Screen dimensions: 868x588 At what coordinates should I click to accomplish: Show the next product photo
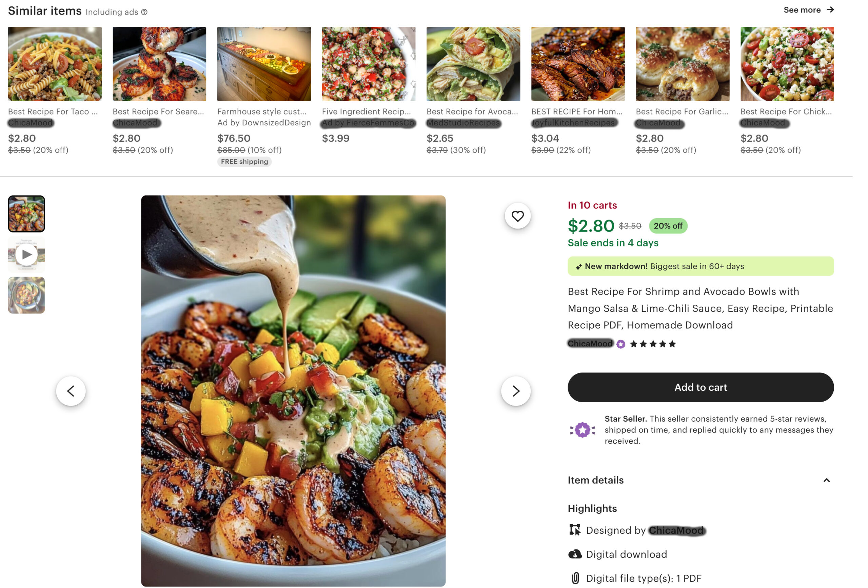pyautogui.click(x=515, y=390)
